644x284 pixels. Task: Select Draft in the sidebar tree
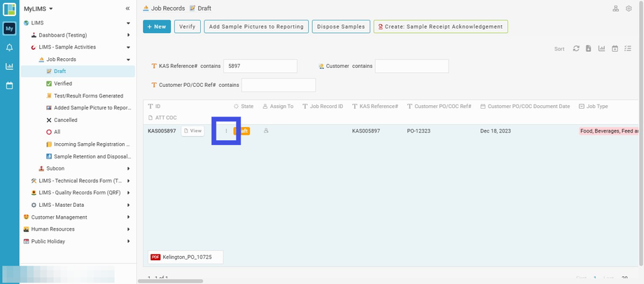78,72
